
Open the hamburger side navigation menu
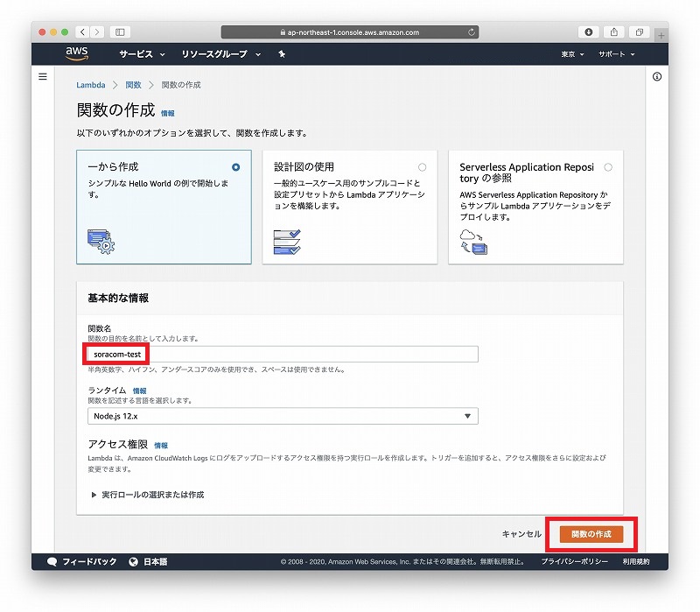[x=43, y=77]
